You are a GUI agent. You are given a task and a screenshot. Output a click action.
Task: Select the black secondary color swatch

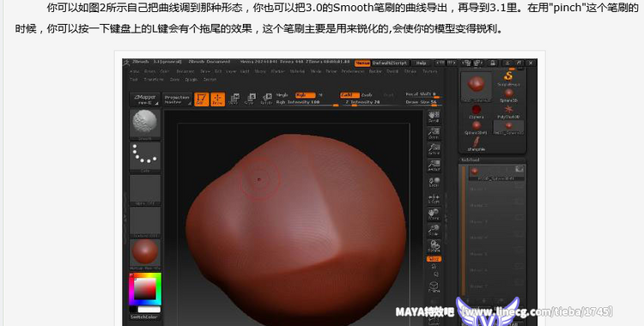point(133,309)
